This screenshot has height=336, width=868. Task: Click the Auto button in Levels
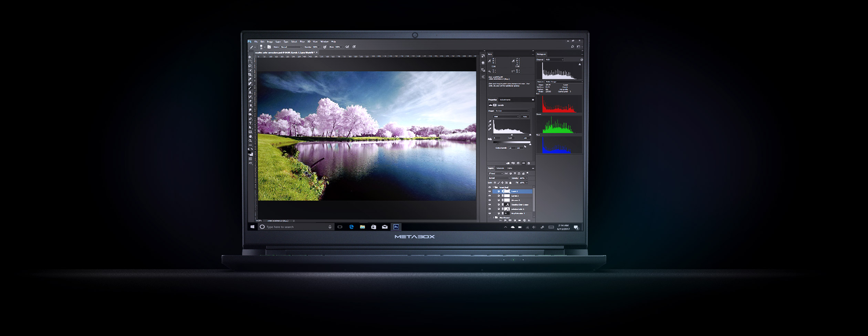525,117
